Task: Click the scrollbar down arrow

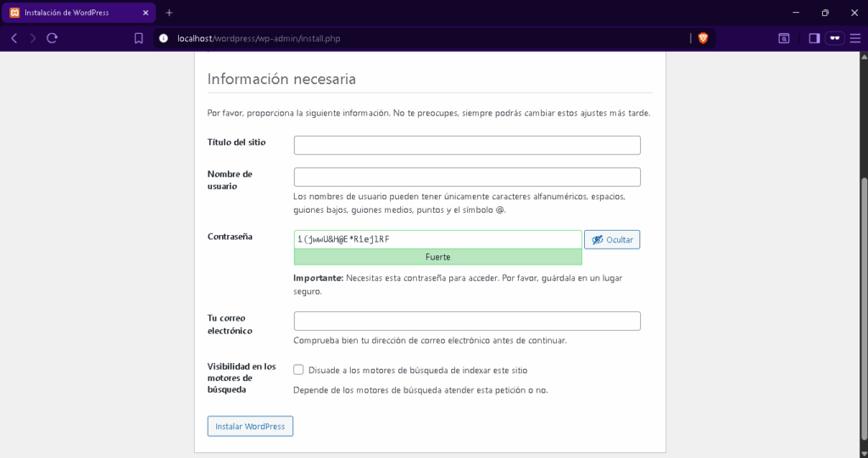Action: point(864,454)
